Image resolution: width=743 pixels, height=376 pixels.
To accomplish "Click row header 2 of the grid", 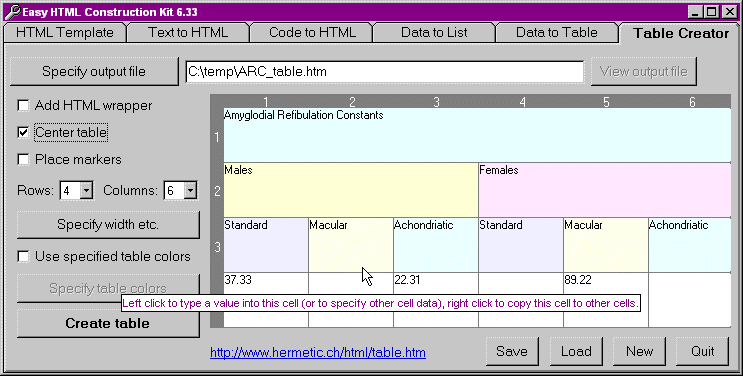I will 217,191.
